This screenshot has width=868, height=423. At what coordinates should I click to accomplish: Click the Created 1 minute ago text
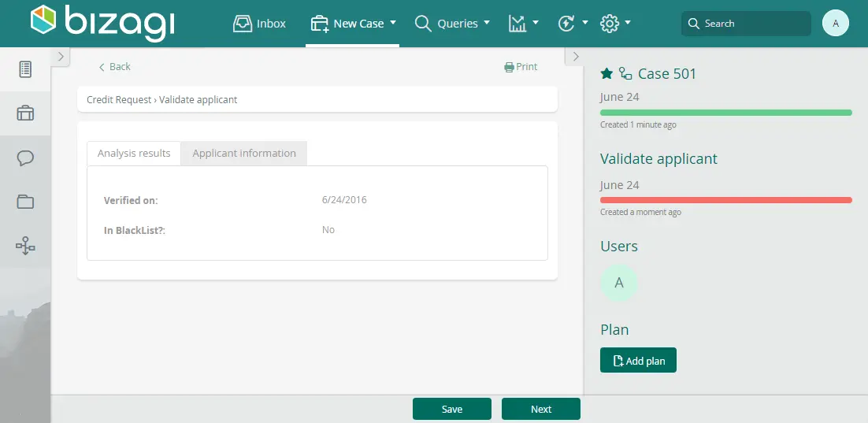pos(638,124)
